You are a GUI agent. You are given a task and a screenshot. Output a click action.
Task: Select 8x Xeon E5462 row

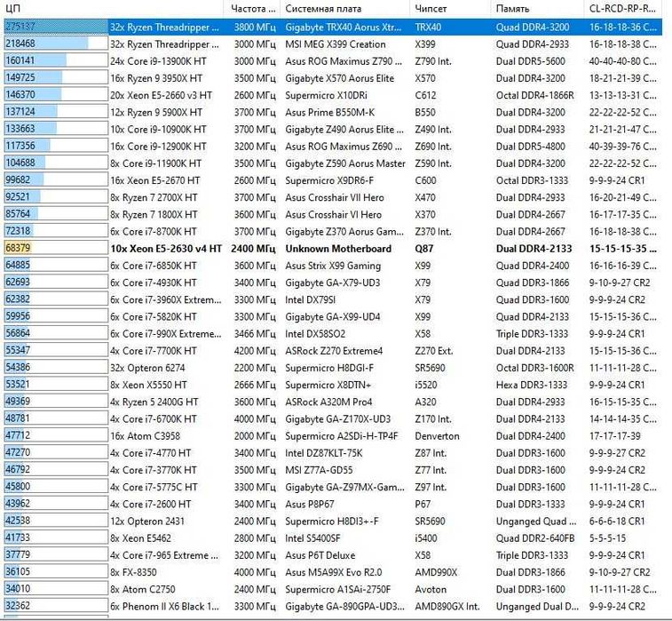point(333,537)
